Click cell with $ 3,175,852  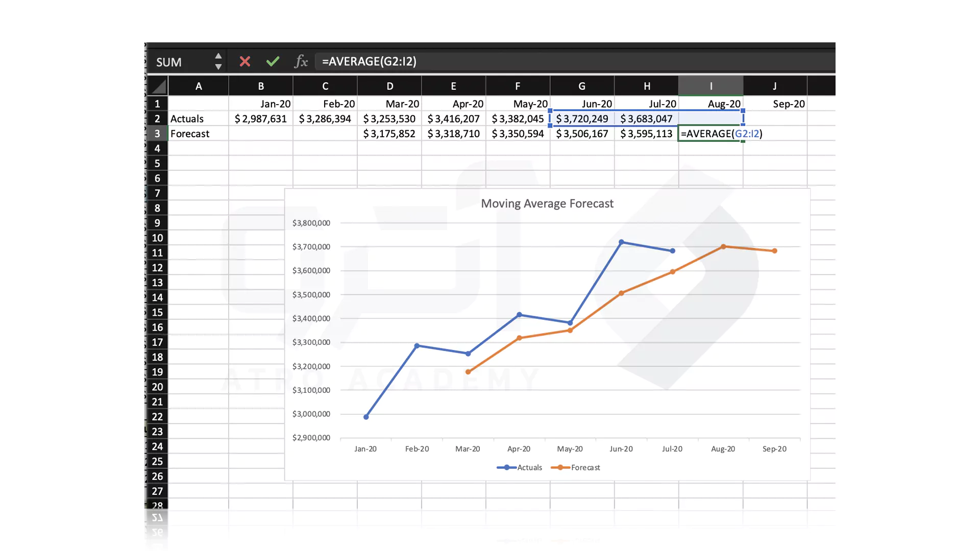point(389,134)
